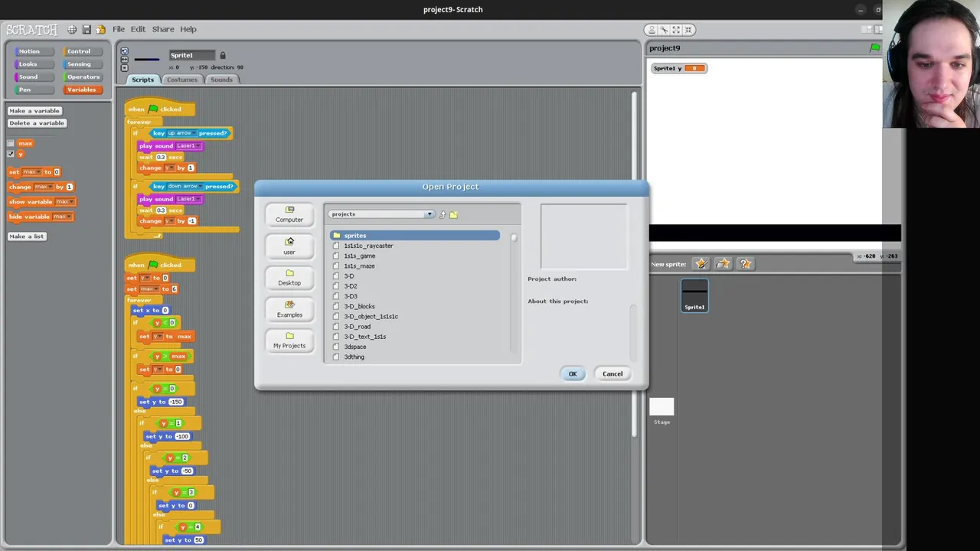980x551 pixels.
Task: Click the save project floppy icon
Action: 87,29
